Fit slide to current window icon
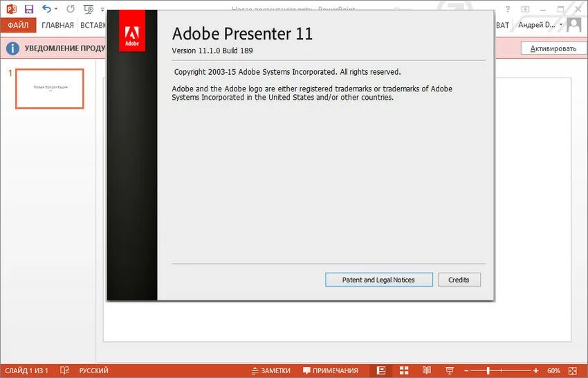The width and height of the screenshot is (588, 378). point(573,370)
